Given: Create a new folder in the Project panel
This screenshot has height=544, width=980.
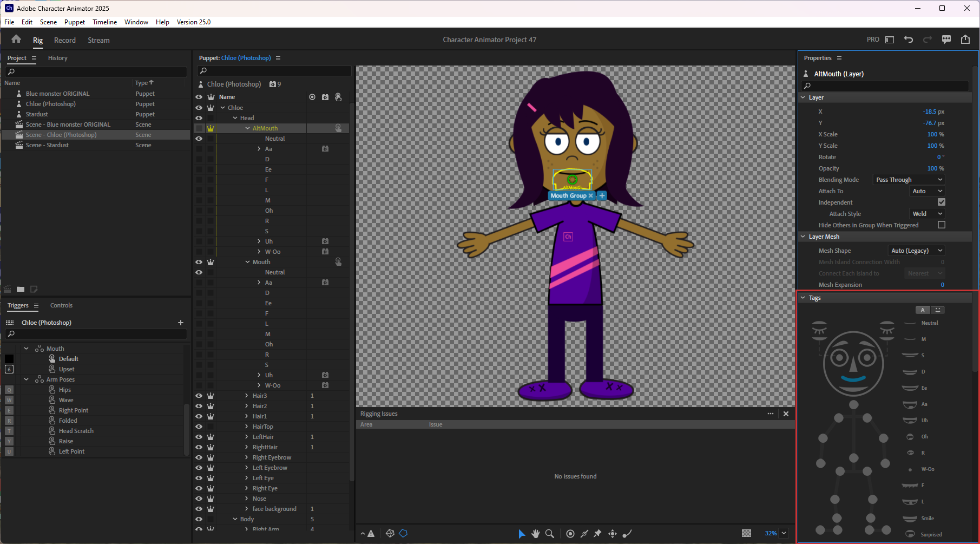Looking at the screenshot, I should coord(21,289).
